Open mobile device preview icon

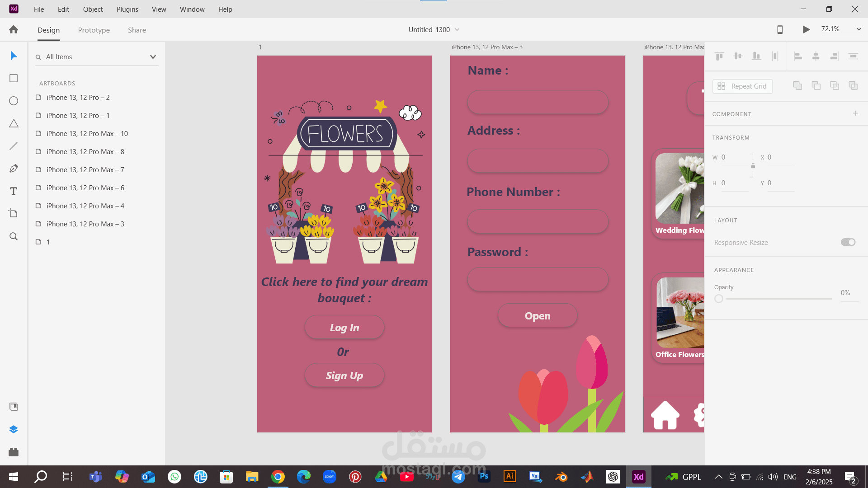[780, 29]
